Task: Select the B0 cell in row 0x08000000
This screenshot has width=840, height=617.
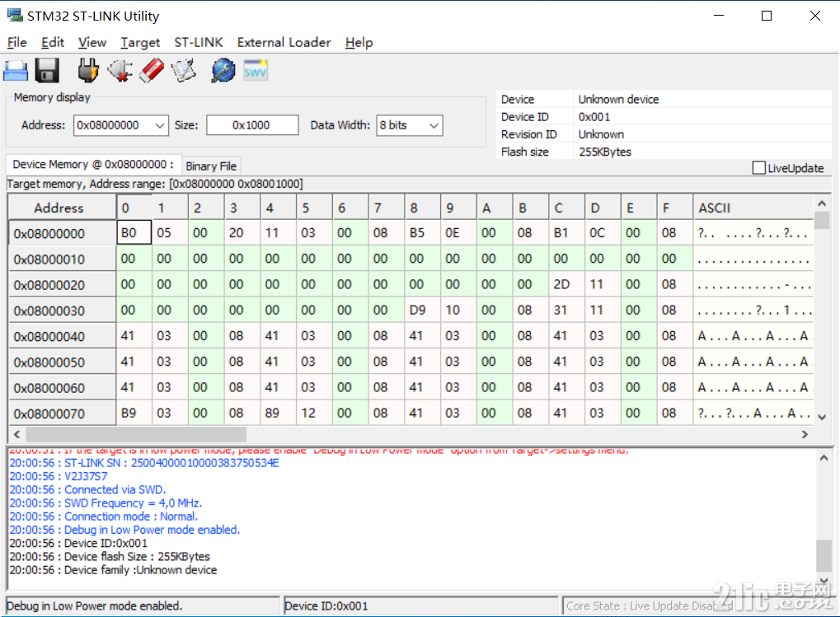Action: [x=134, y=233]
